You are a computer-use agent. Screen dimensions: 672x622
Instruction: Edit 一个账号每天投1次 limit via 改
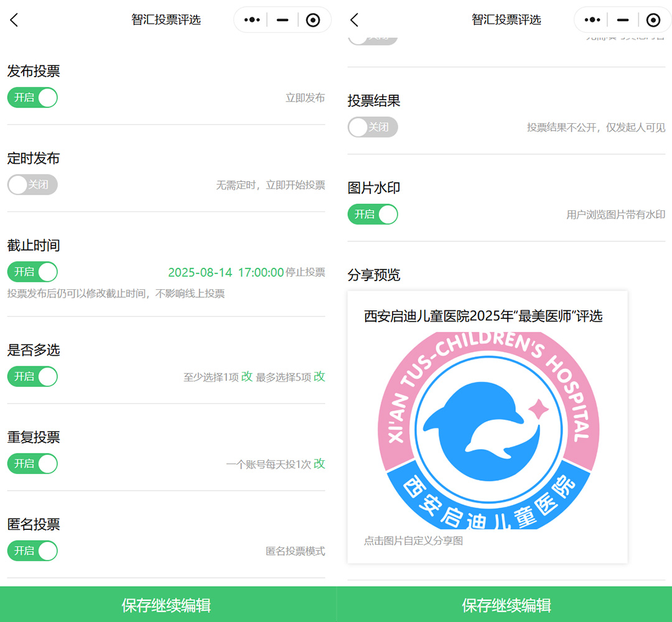[319, 463]
